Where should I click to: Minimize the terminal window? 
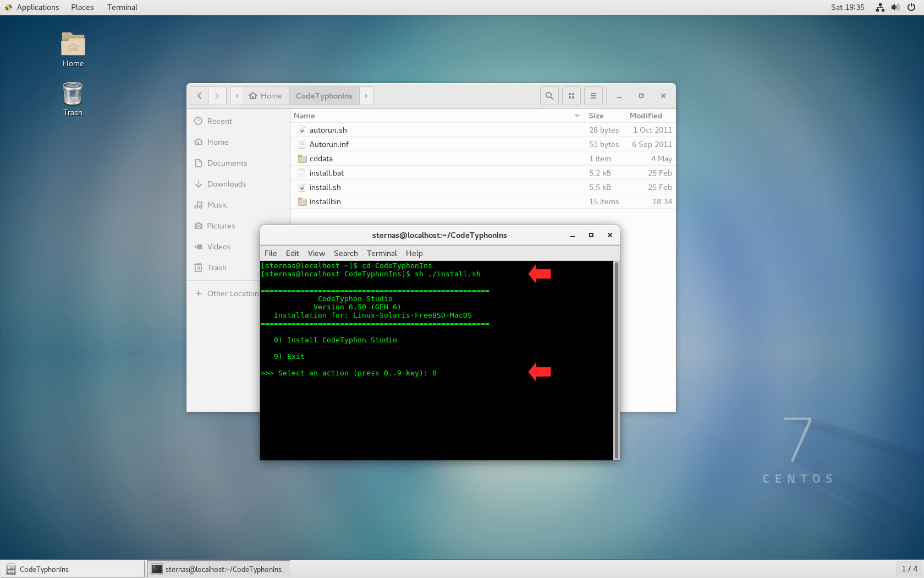pos(573,235)
